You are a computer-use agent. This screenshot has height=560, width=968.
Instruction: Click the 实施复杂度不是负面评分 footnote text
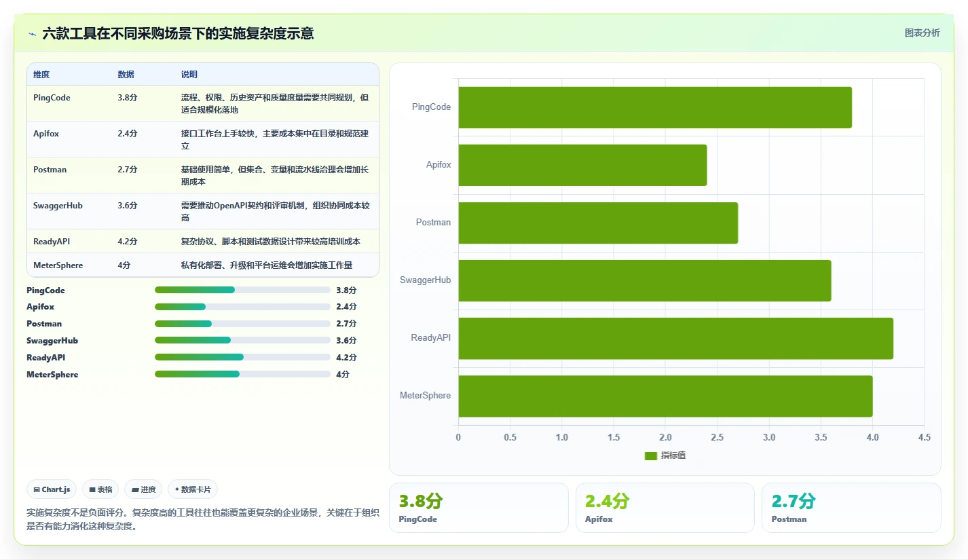point(202,519)
